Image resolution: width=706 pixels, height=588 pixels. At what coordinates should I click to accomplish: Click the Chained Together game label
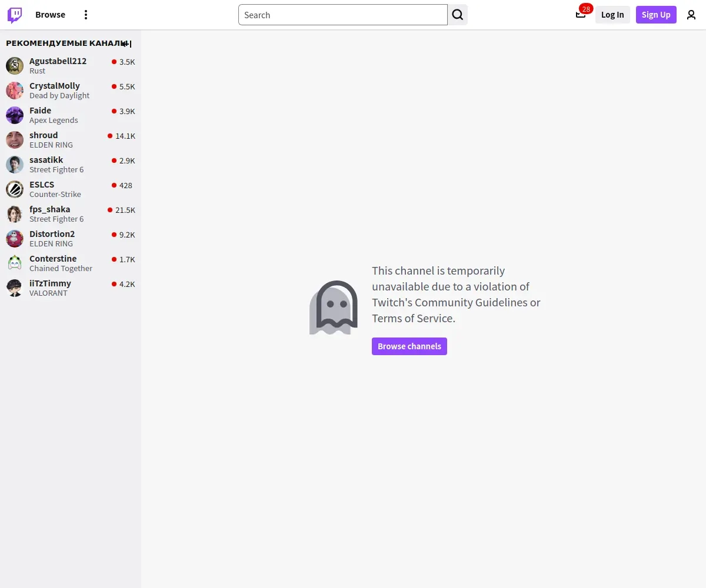61,268
